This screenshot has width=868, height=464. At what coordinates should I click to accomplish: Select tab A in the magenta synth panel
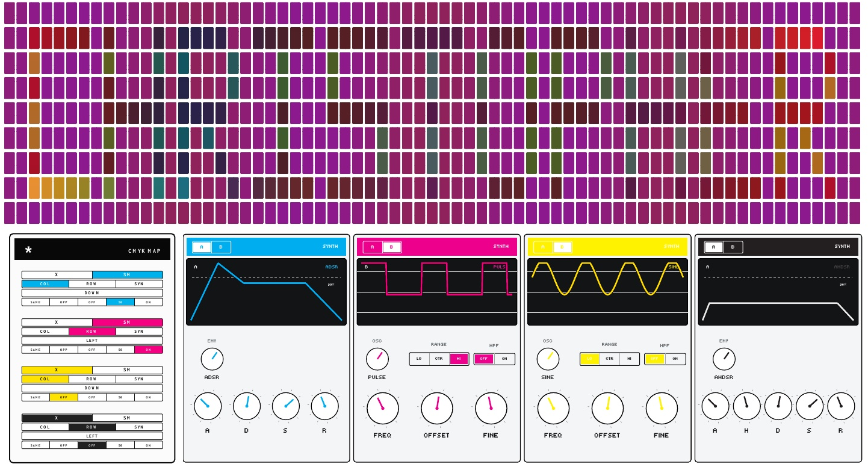(x=373, y=247)
